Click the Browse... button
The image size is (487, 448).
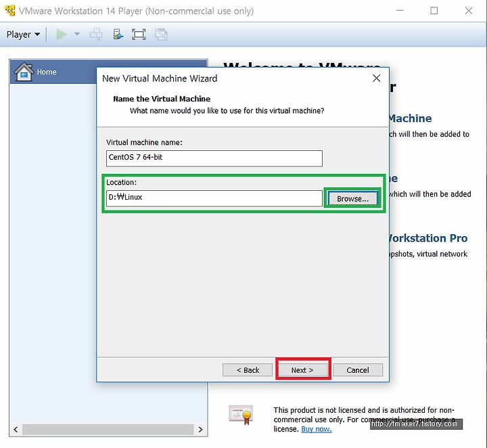pos(352,198)
